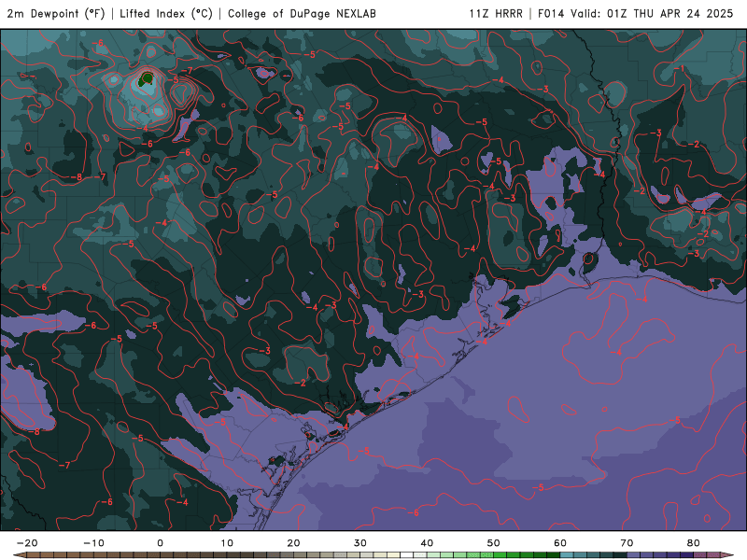
Task: Click the left arrow end of the color bar
Action: (20, 555)
